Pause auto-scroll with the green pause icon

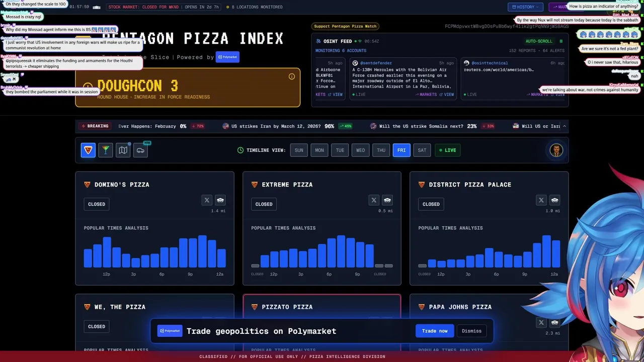(561, 41)
